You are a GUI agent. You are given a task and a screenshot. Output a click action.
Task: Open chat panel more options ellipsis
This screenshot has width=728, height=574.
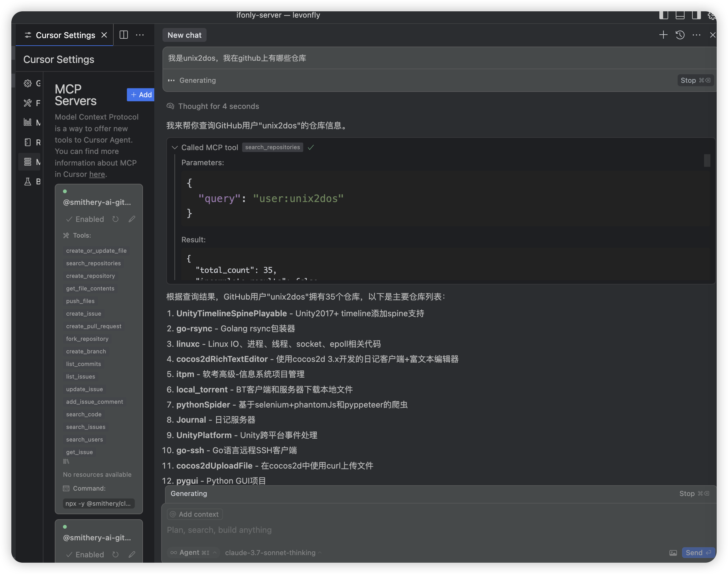tap(697, 35)
